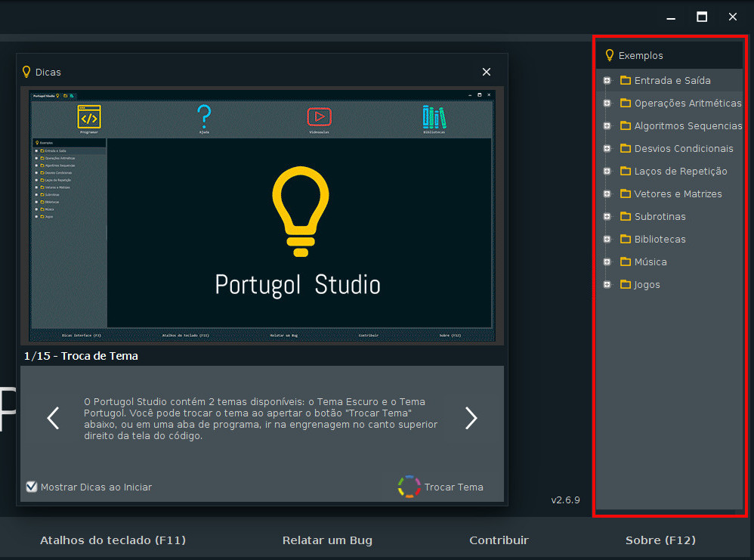754x560 pixels.
Task: Click the Desvios Condicionais folder icon
Action: click(625, 148)
